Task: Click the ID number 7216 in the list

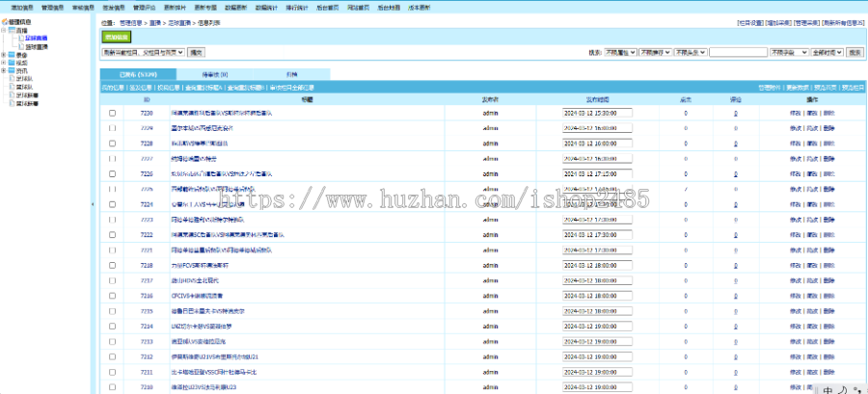Action: (x=147, y=296)
